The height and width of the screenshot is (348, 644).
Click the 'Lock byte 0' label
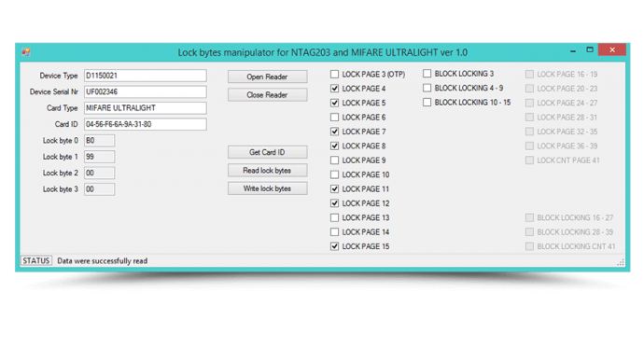point(61,140)
